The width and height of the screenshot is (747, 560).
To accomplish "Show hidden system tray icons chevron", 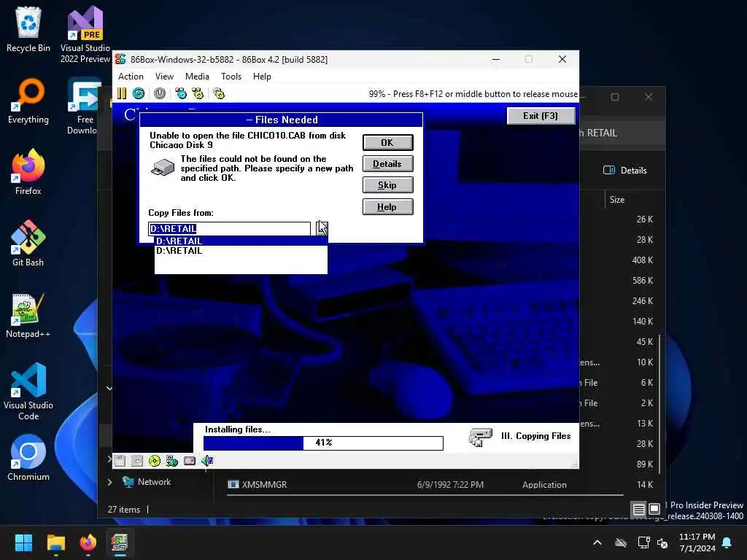I will pyautogui.click(x=597, y=542).
